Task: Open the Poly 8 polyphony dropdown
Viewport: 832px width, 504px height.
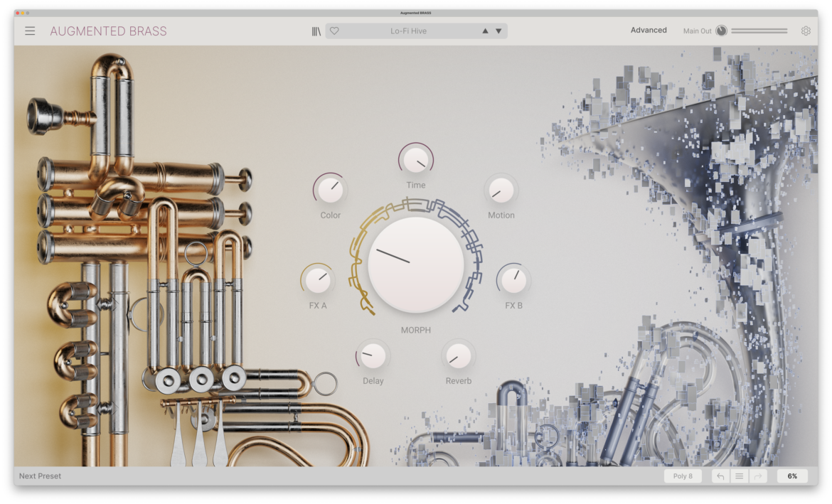Action: 683,476
